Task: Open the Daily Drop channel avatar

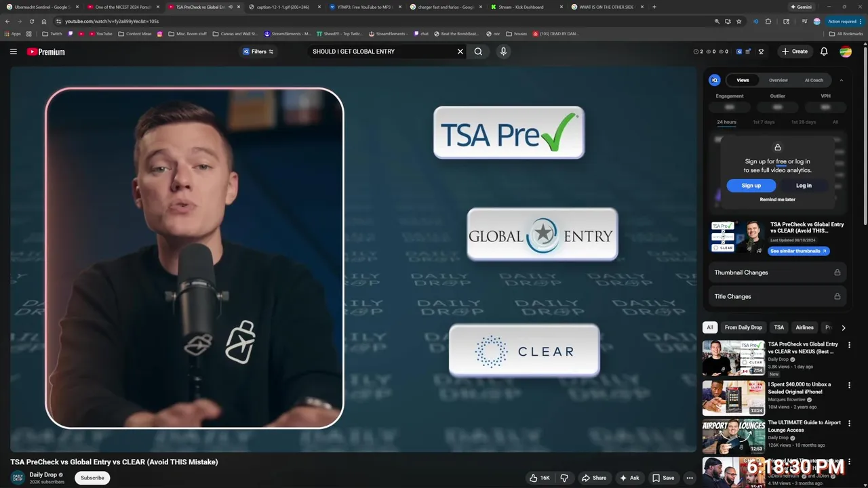Action: click(x=18, y=478)
